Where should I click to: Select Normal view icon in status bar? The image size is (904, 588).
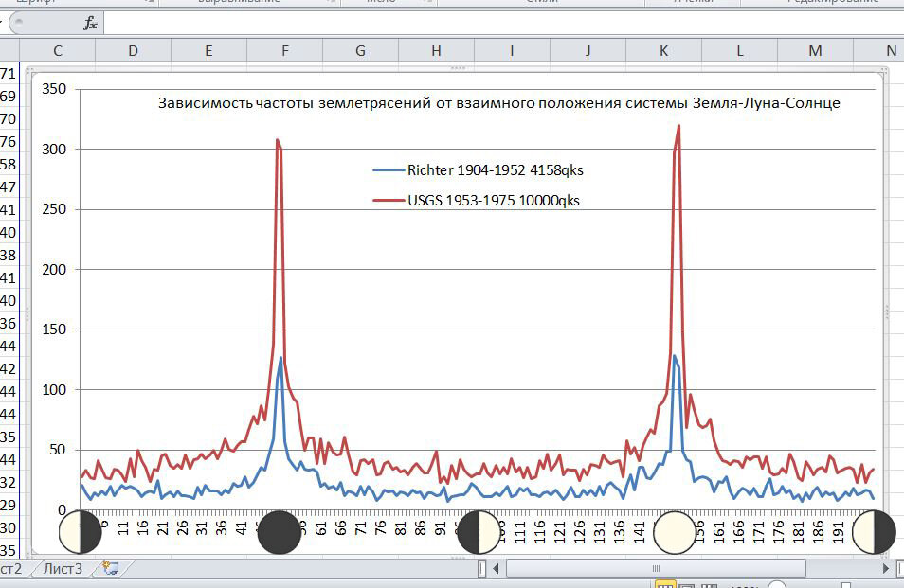[x=666, y=584]
